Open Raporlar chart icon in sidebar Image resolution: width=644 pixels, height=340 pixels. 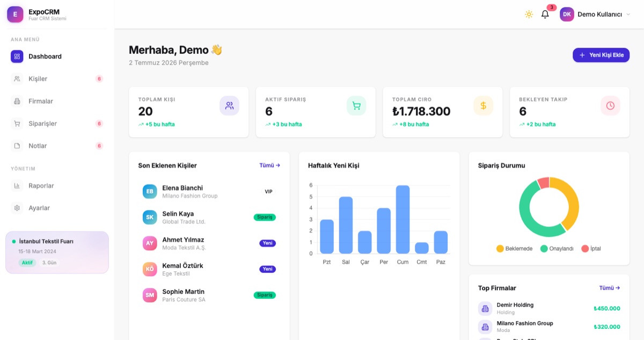(17, 186)
